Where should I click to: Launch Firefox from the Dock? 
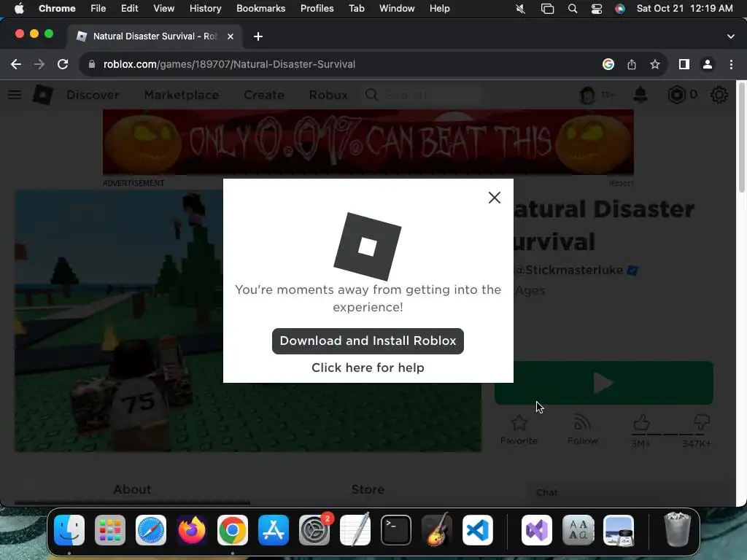pyautogui.click(x=192, y=530)
